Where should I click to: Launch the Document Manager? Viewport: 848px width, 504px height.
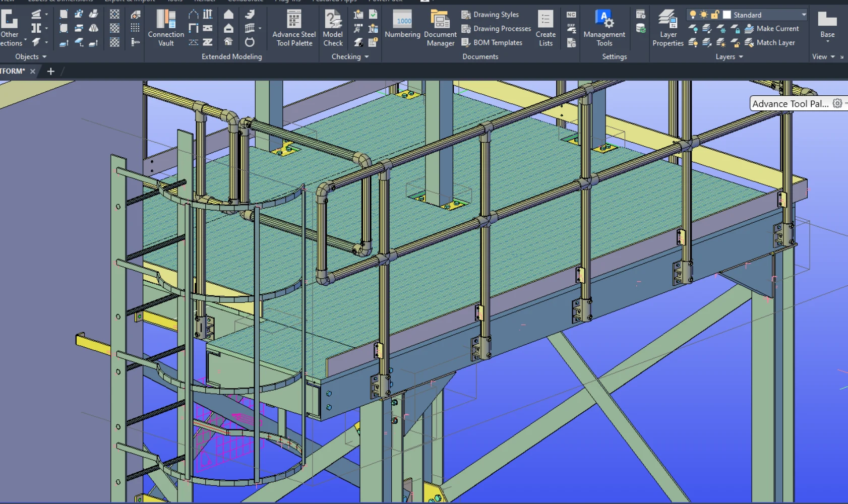coord(440,28)
